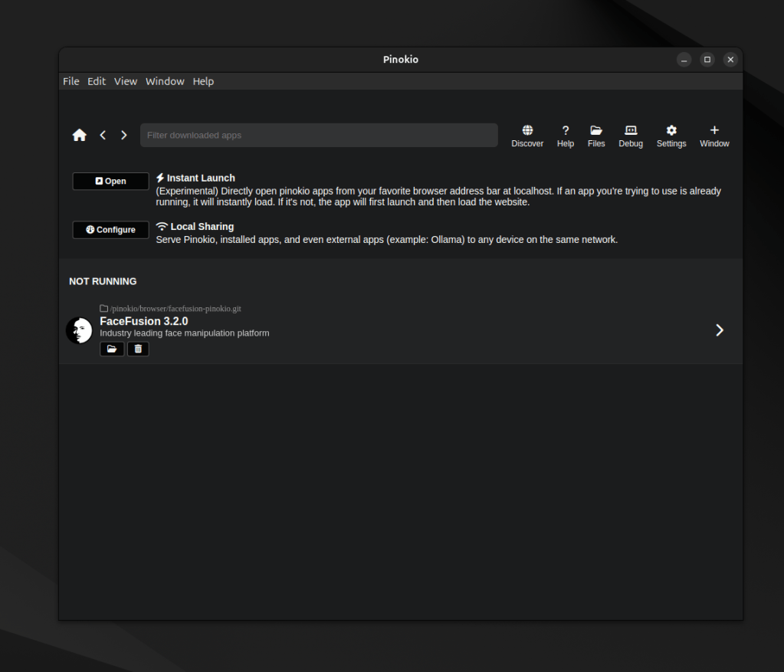Viewport: 784px width, 672px height.
Task: Click the Open button for Instant Launch
Action: point(110,182)
